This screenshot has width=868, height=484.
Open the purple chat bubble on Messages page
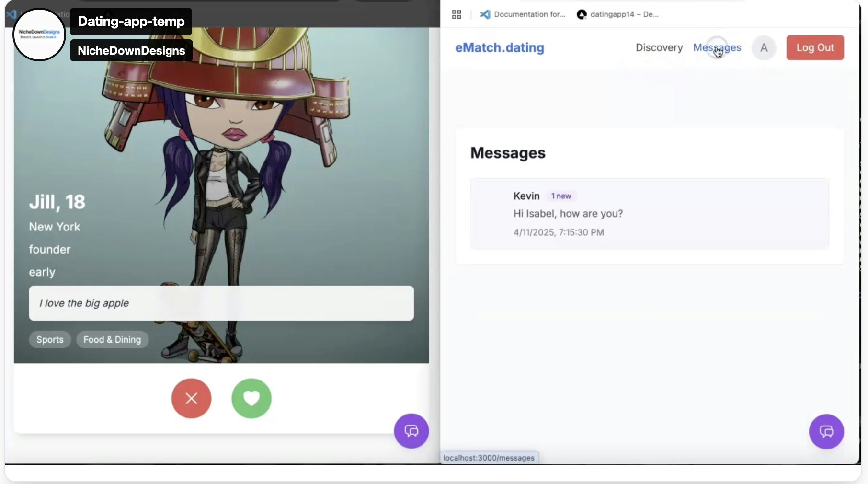(x=826, y=431)
